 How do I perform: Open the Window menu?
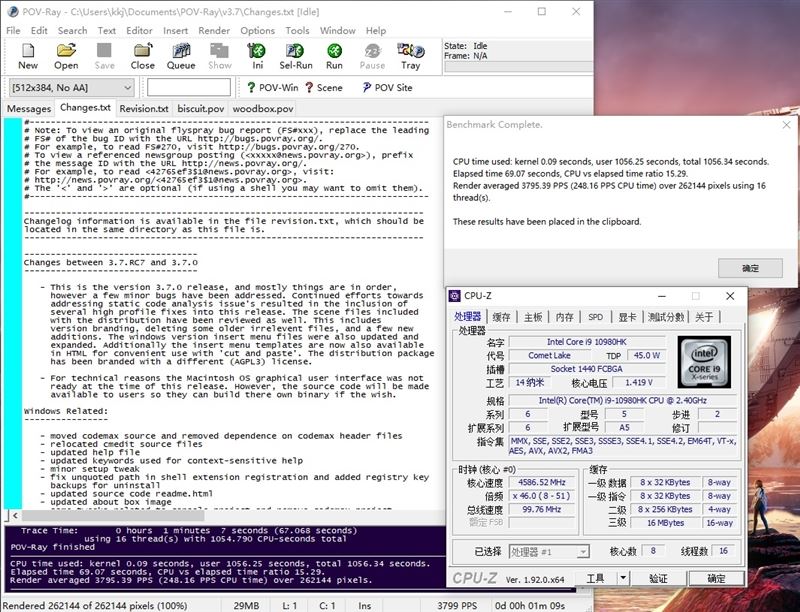(337, 31)
